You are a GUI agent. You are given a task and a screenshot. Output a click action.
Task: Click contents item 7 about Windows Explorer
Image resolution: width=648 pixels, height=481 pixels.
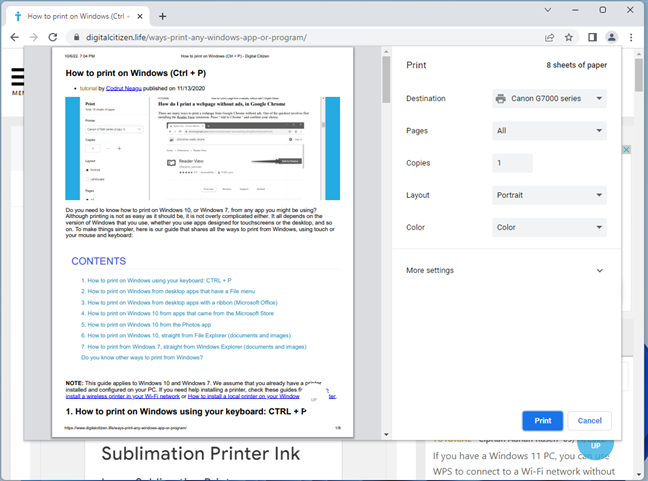[194, 347]
